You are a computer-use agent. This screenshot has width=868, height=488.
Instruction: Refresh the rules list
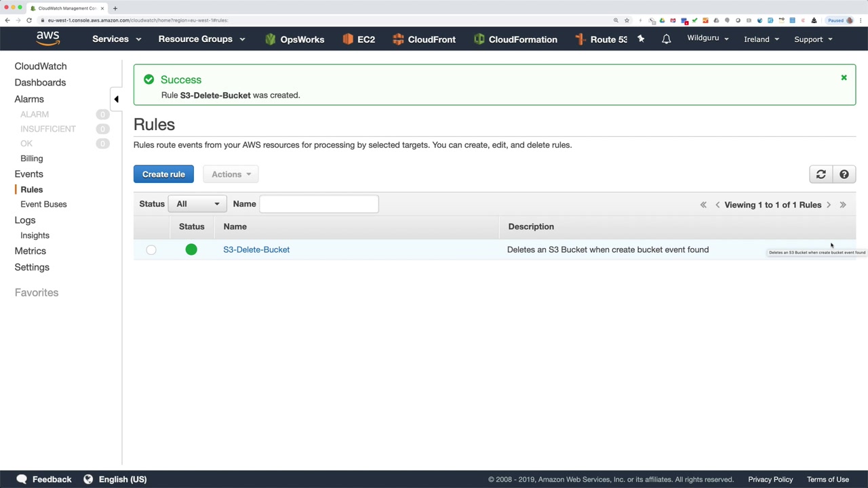point(821,174)
